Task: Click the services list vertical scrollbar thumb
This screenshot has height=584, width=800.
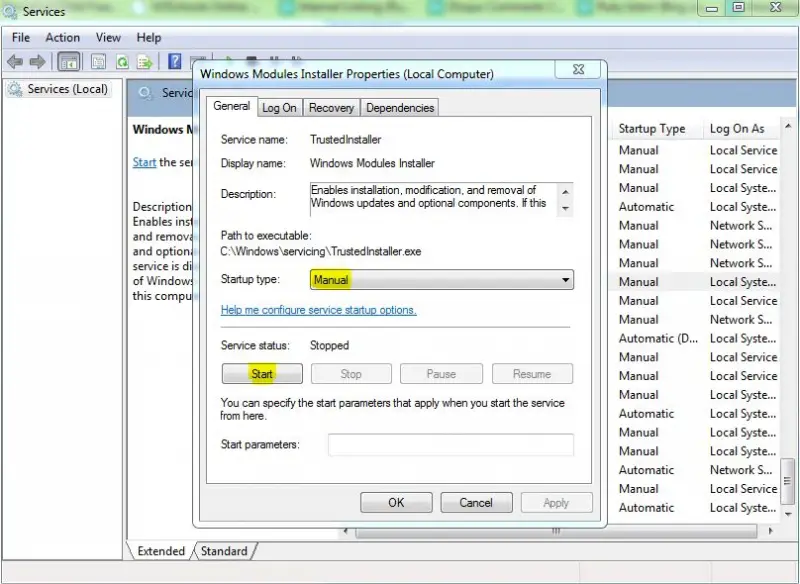Action: pyautogui.click(x=788, y=480)
